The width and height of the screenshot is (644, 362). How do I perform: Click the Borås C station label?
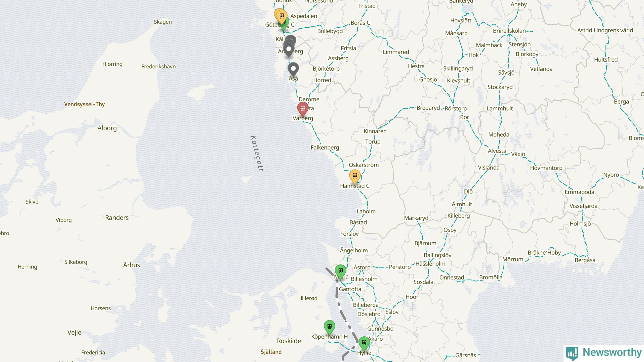[x=360, y=23]
